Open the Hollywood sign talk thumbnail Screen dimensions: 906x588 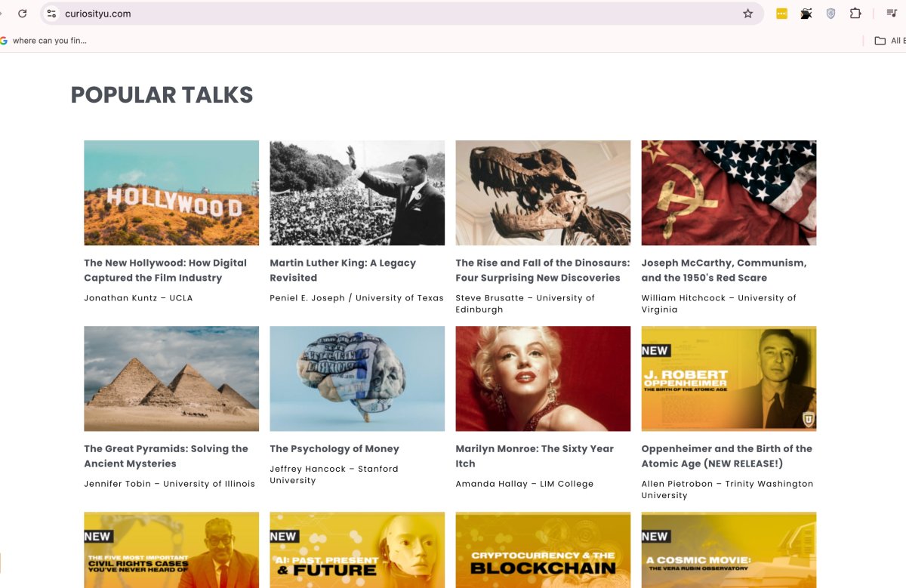tap(171, 192)
